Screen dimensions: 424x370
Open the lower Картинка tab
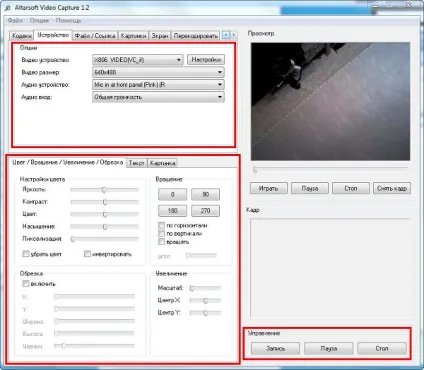click(162, 163)
